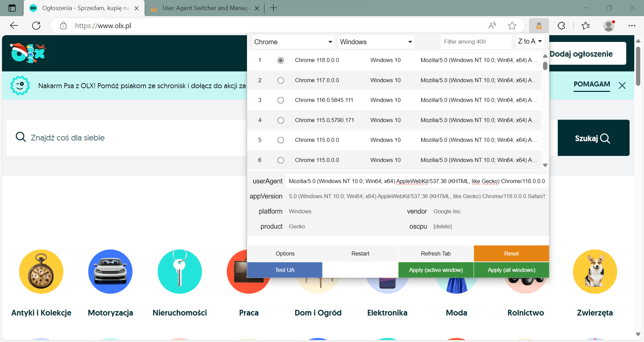
Task: Open the Zwierzęta dog icon
Action: coord(595,272)
